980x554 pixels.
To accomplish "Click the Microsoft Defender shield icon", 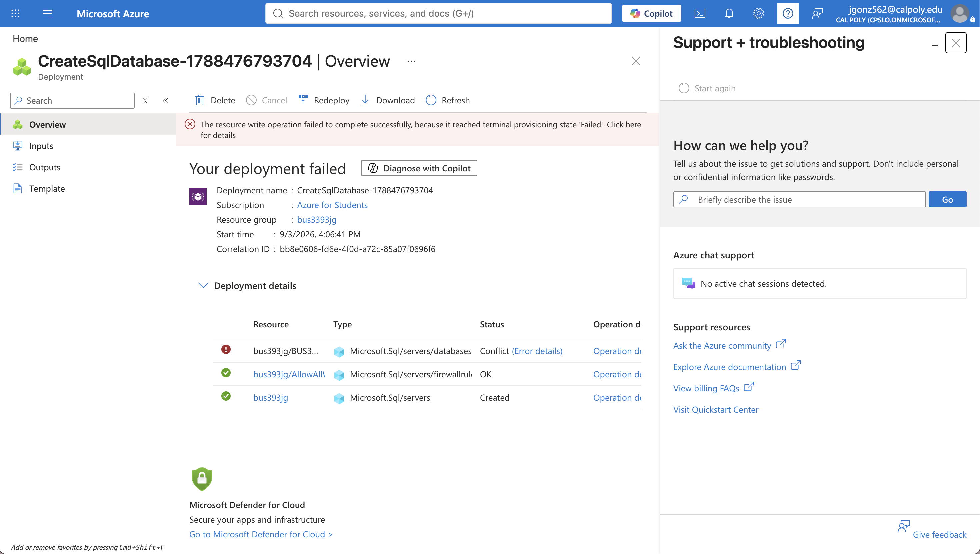I will [202, 479].
